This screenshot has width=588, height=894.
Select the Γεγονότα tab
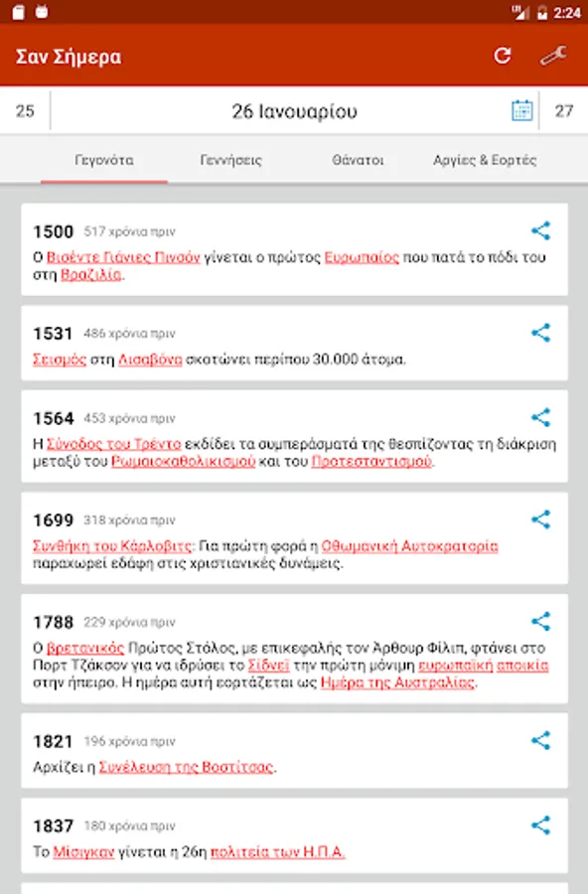click(104, 160)
